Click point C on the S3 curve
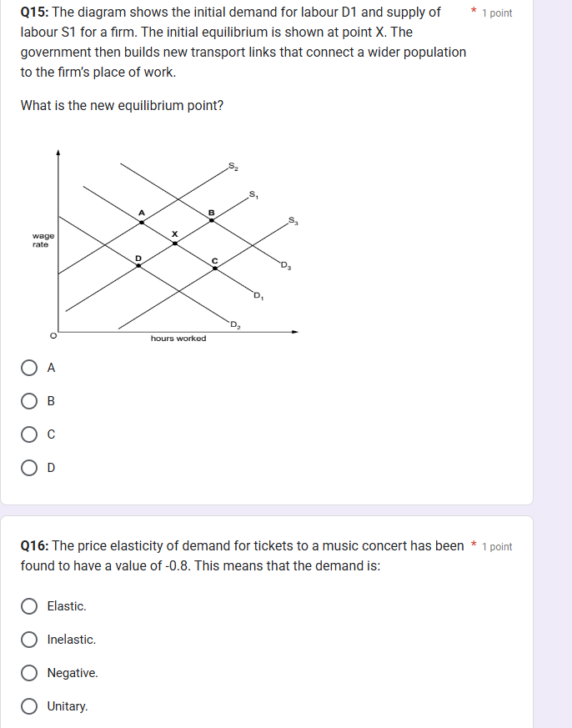 (215, 268)
